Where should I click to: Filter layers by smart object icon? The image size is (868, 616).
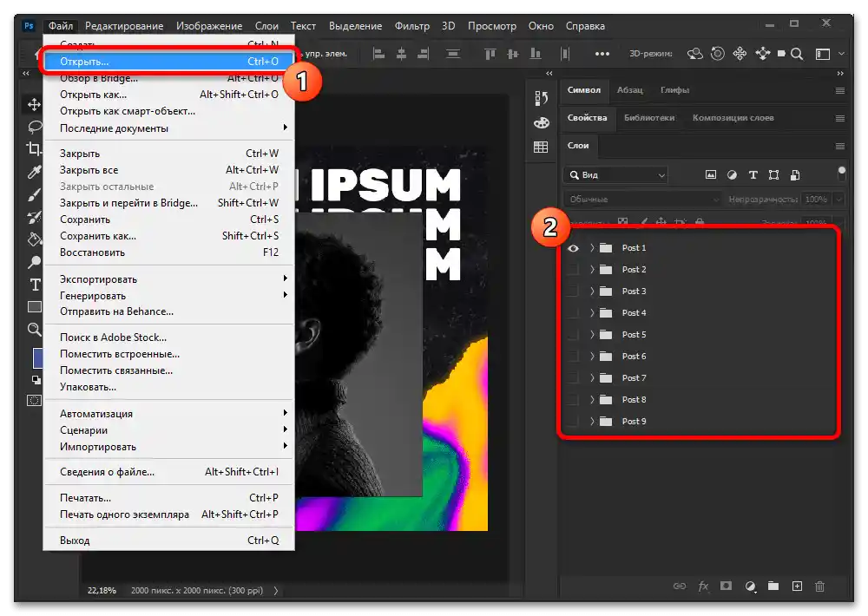point(795,175)
